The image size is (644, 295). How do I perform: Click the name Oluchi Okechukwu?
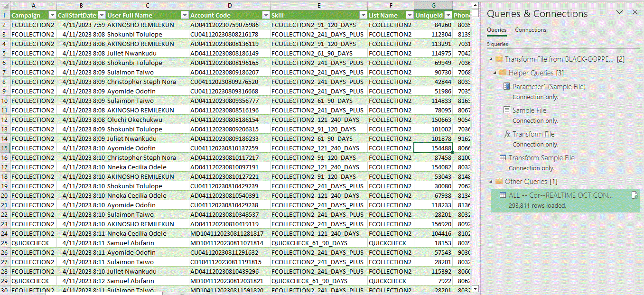[x=148, y=120]
